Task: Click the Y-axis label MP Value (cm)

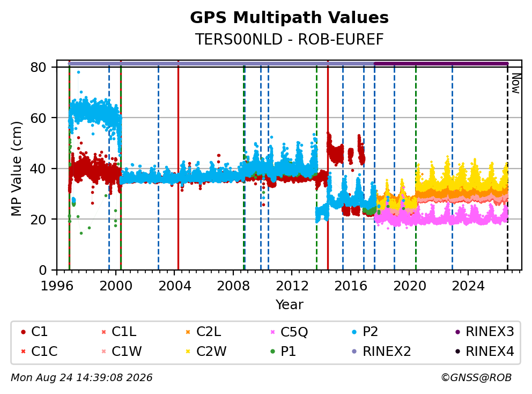Action: click(x=16, y=169)
